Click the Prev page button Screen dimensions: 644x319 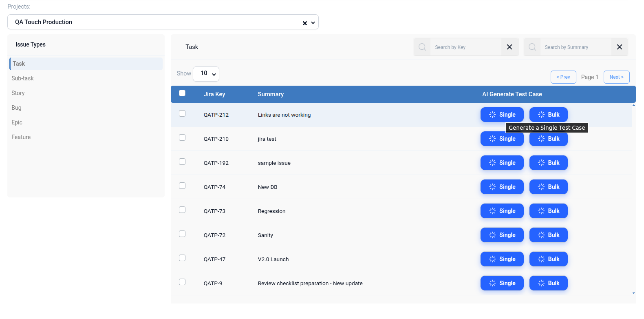(563, 77)
